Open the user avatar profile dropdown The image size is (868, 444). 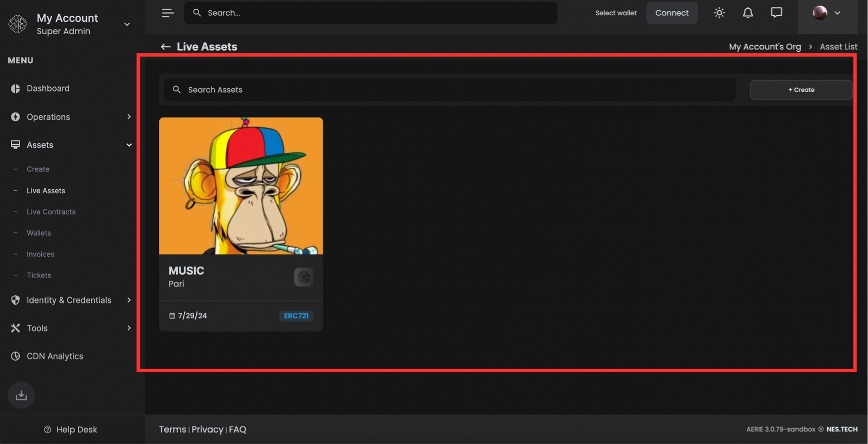point(826,13)
